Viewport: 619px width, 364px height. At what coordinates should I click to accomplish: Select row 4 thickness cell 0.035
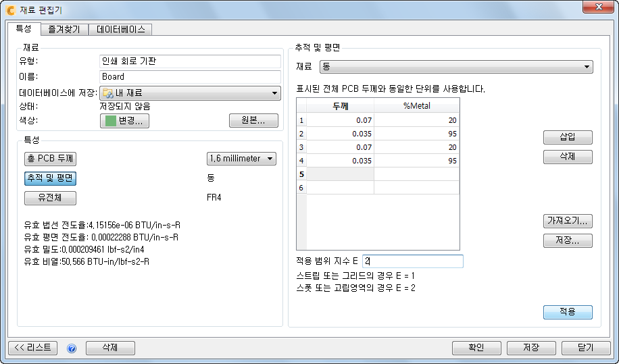pos(341,161)
